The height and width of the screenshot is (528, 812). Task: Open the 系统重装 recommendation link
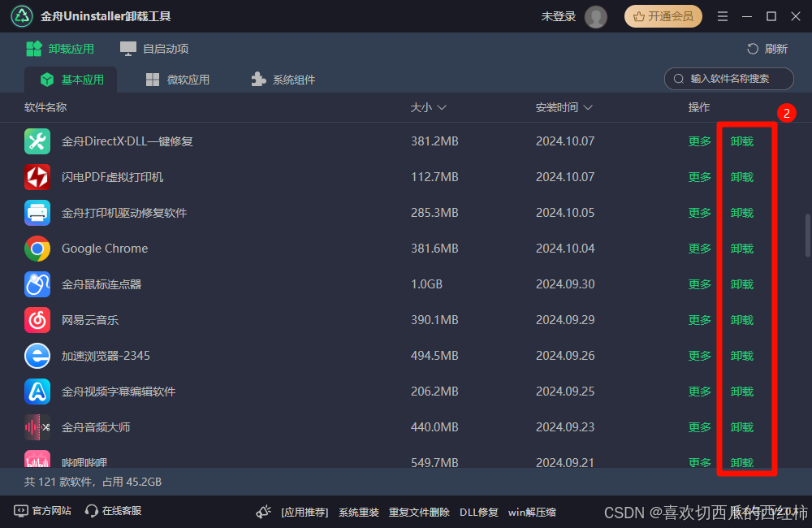point(359,513)
